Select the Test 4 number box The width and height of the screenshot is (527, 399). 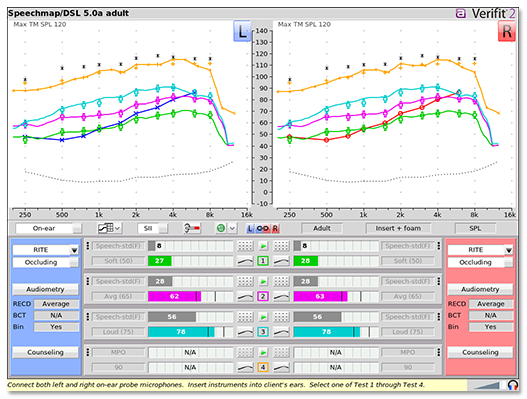(263, 367)
